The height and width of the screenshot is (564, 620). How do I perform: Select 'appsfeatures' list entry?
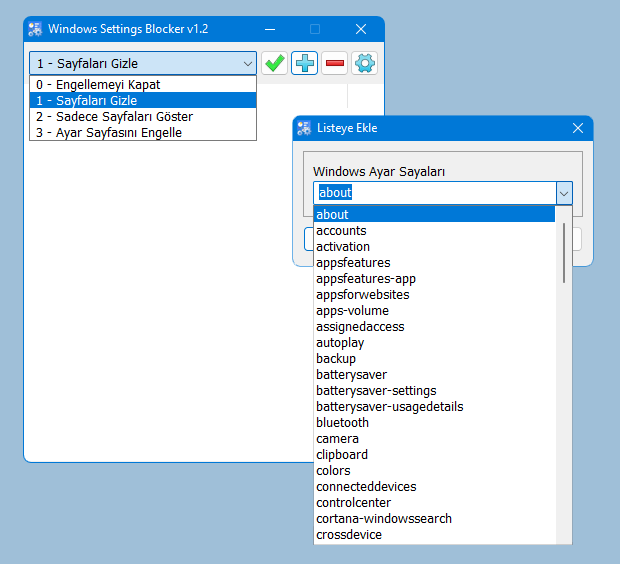[435, 263]
